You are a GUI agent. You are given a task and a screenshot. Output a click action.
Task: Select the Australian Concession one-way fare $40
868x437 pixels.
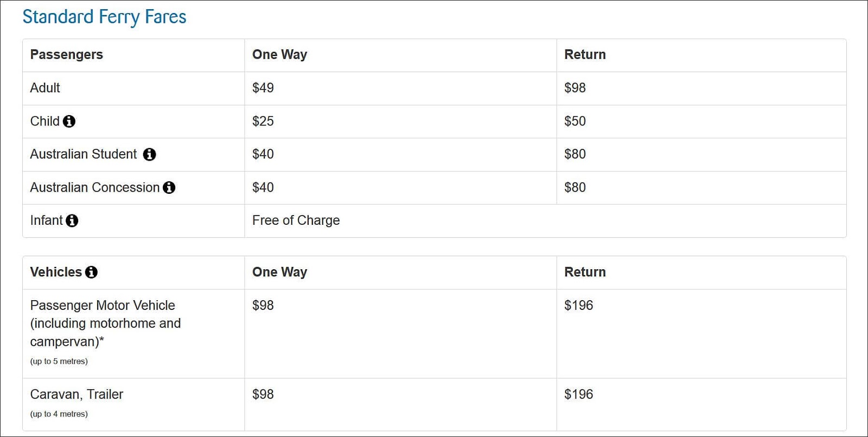pos(263,188)
